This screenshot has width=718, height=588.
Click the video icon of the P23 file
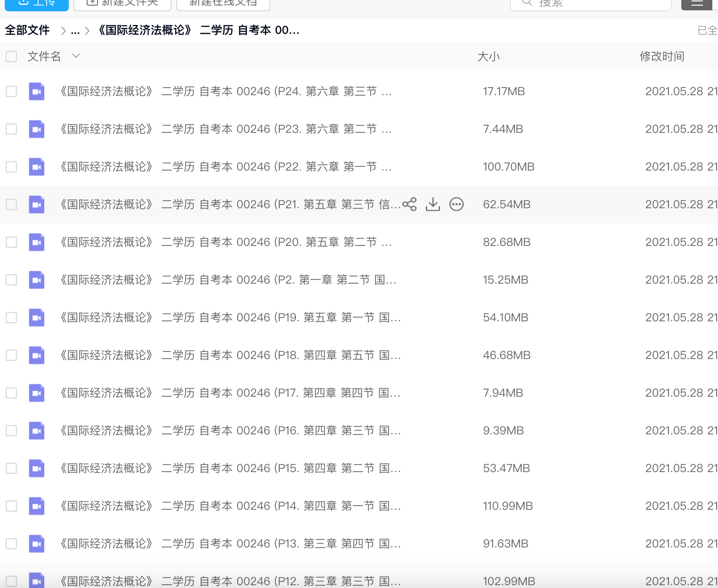pos(37,129)
